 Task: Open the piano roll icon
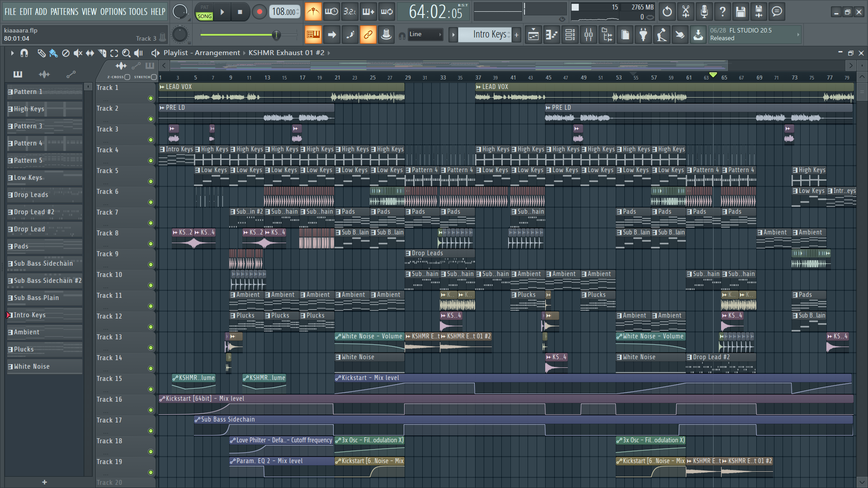(552, 35)
